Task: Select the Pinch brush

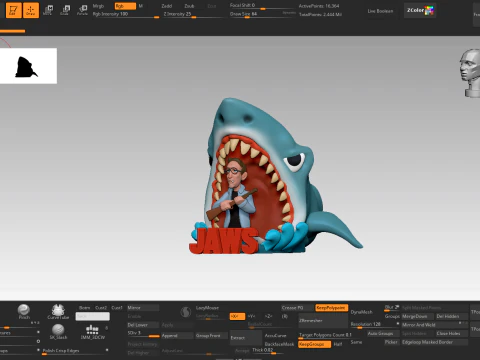Action: click(x=24, y=312)
